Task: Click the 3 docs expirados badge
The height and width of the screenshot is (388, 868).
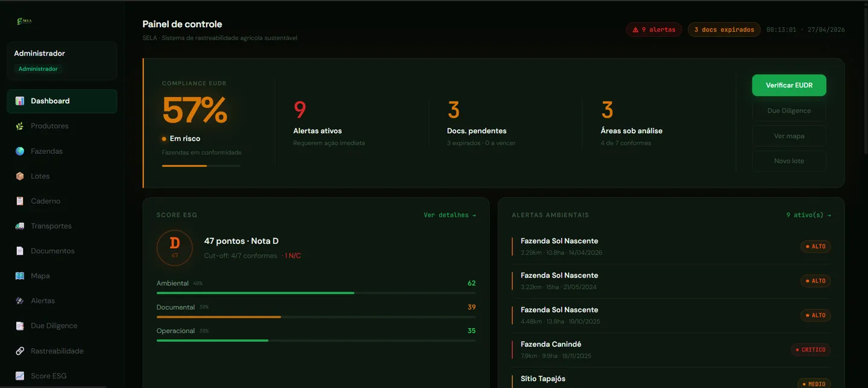Action: click(x=724, y=30)
